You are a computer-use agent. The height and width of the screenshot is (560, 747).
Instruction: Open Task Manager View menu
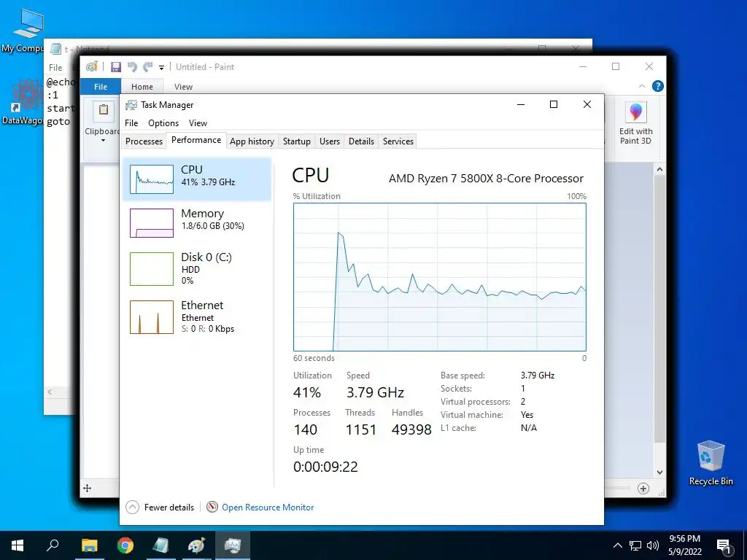click(x=198, y=123)
